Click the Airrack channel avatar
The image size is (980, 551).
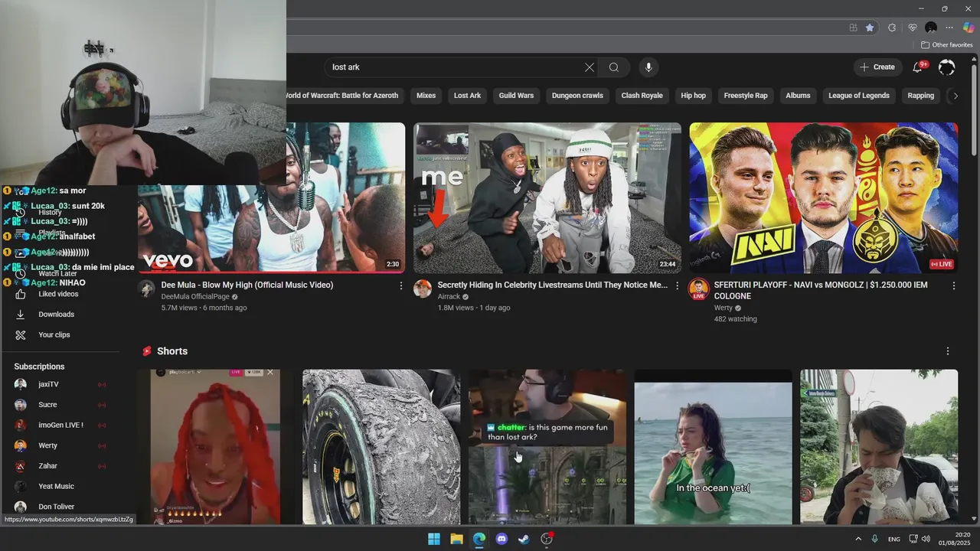[423, 289]
